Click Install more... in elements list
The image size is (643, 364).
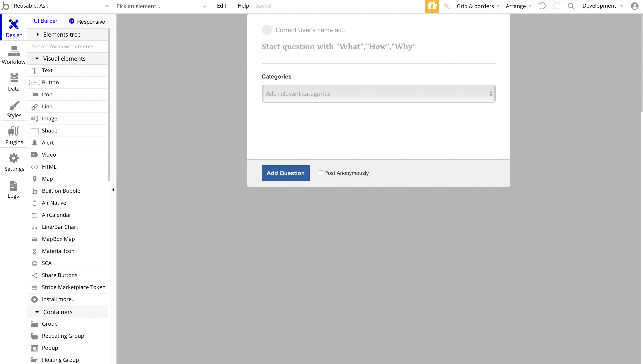click(x=58, y=299)
